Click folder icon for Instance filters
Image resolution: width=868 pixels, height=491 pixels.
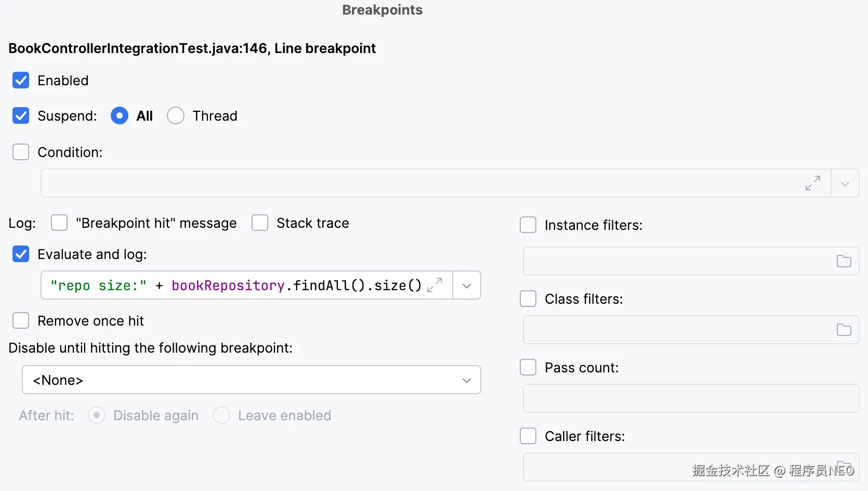pos(844,261)
